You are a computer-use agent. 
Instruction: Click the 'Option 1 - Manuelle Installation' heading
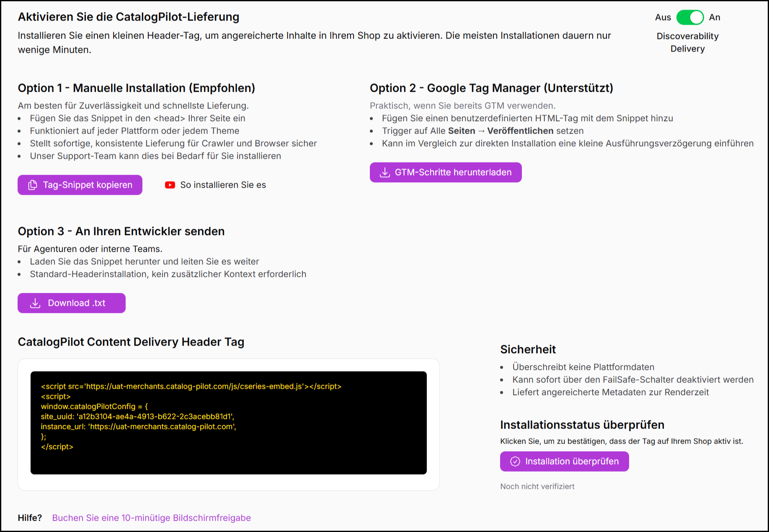(x=136, y=88)
